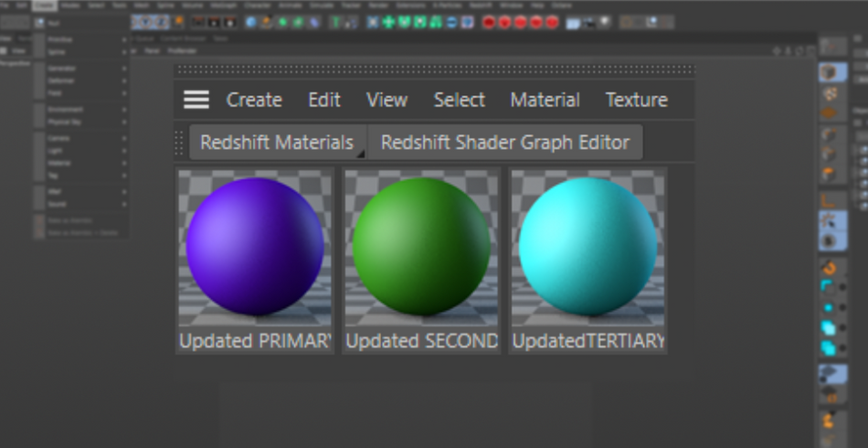The image size is (868, 448).
Task: Open the Create menu of the material manager
Action: click(254, 101)
